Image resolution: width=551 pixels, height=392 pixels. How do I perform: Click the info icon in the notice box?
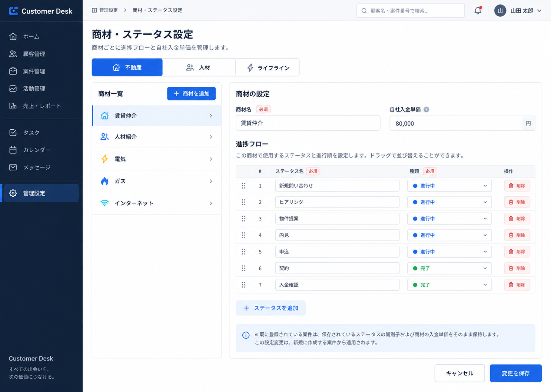tap(246, 335)
